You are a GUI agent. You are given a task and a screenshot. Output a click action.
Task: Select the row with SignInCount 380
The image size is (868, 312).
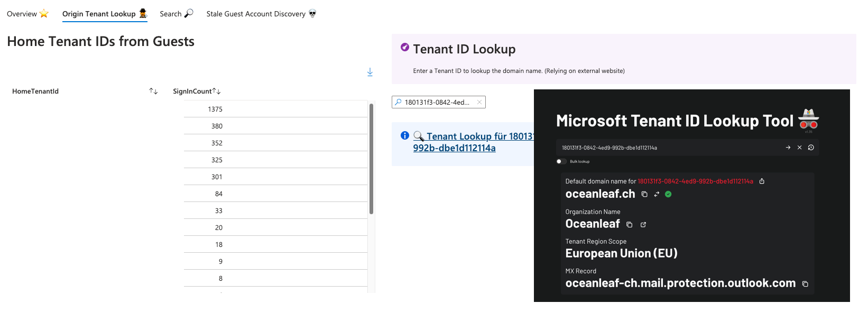coord(275,126)
